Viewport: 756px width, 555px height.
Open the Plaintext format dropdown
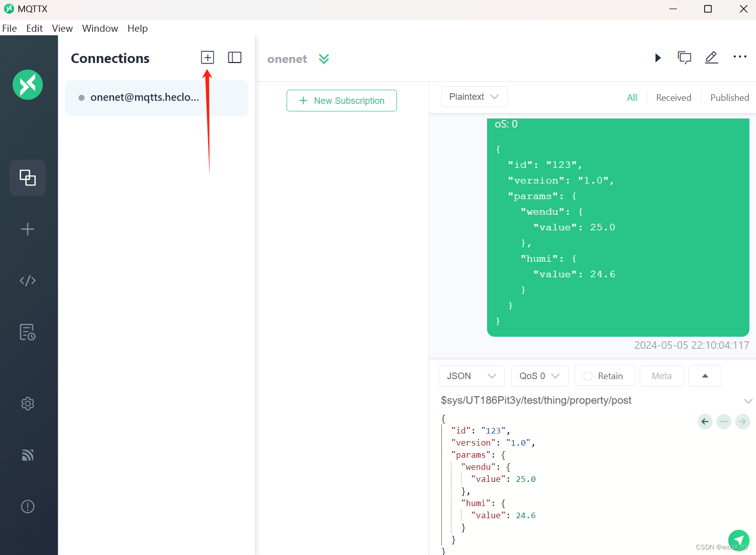pyautogui.click(x=474, y=97)
